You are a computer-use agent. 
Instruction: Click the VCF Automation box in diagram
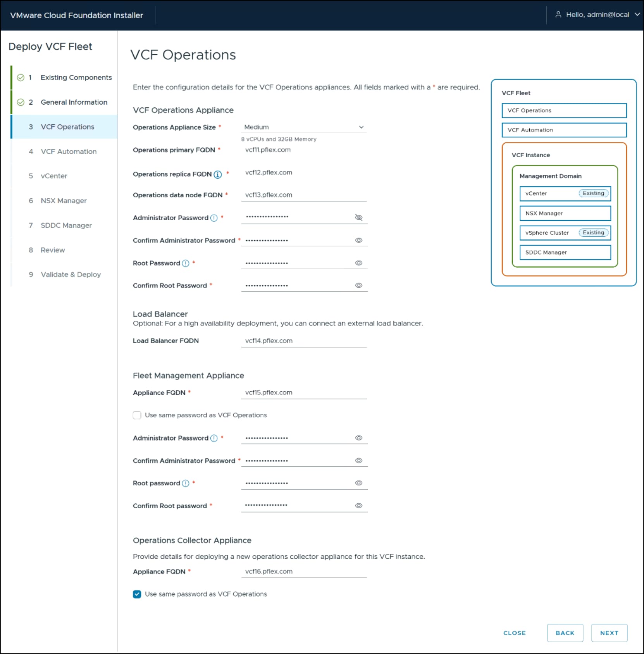pos(564,130)
